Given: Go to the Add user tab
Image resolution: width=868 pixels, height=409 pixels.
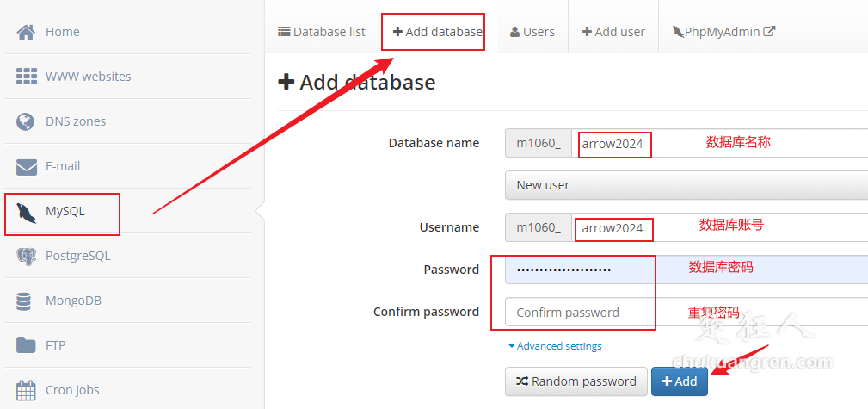Looking at the screenshot, I should (613, 32).
